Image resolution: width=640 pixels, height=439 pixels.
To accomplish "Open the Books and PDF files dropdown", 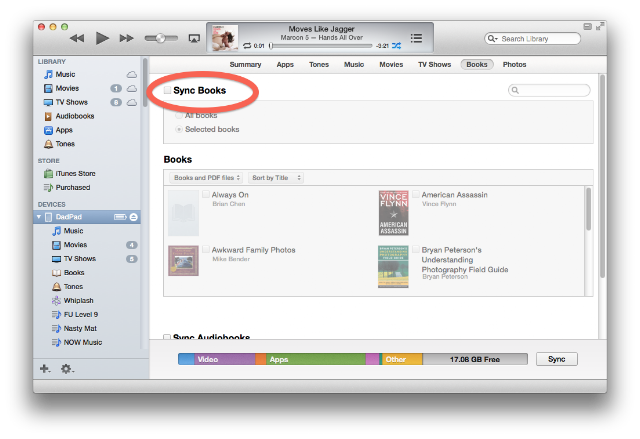I will [206, 178].
